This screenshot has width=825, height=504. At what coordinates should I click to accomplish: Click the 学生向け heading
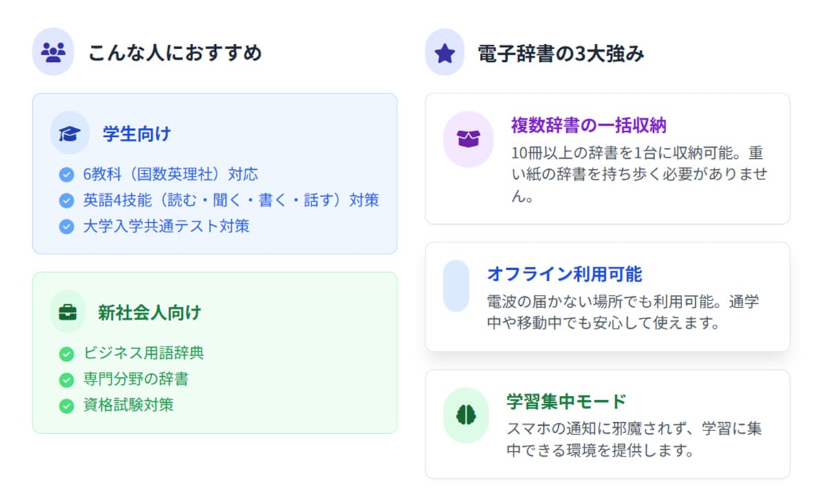(x=136, y=133)
